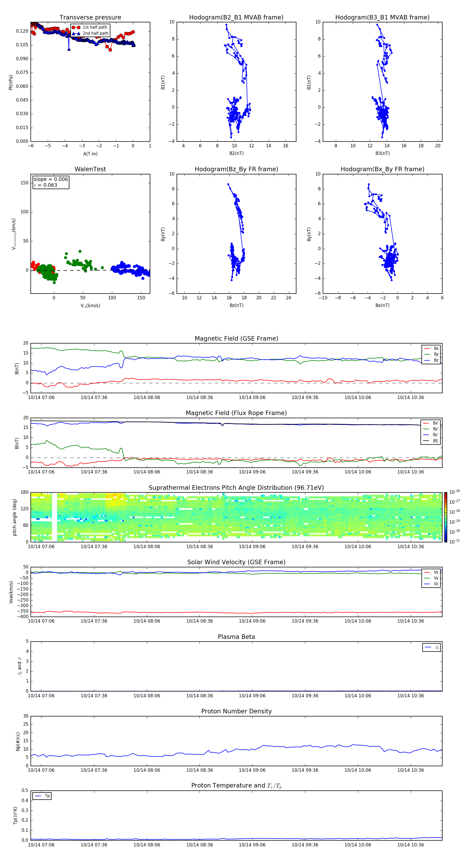The width and height of the screenshot is (473, 868).
Task: Click the 'Bx' legend entry in GSE panel
Action: (431, 349)
